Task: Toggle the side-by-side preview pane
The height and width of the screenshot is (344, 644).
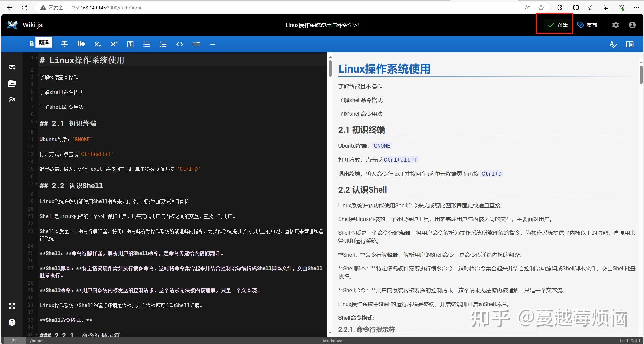Action: 630,44
